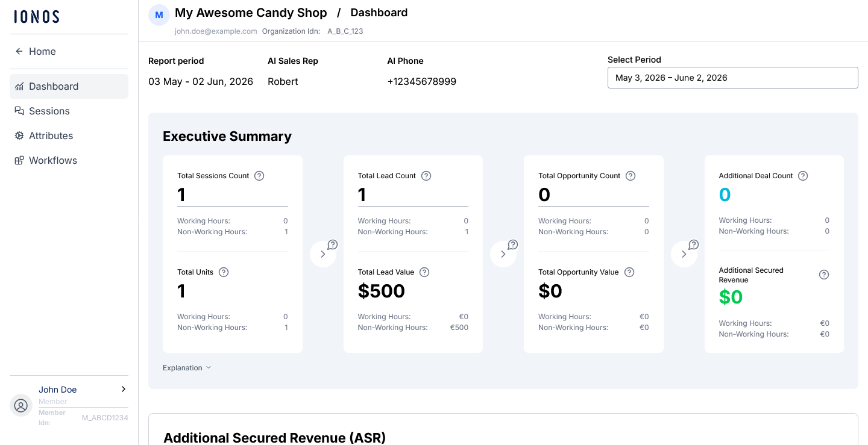Click the Select Period label
Image resolution: width=868 pixels, height=445 pixels.
pos(634,60)
